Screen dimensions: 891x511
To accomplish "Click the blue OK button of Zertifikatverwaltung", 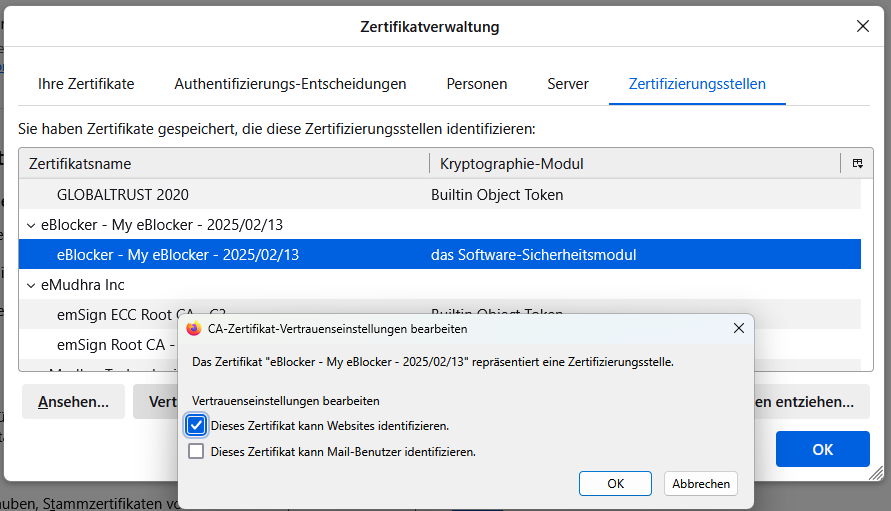I will [x=822, y=449].
